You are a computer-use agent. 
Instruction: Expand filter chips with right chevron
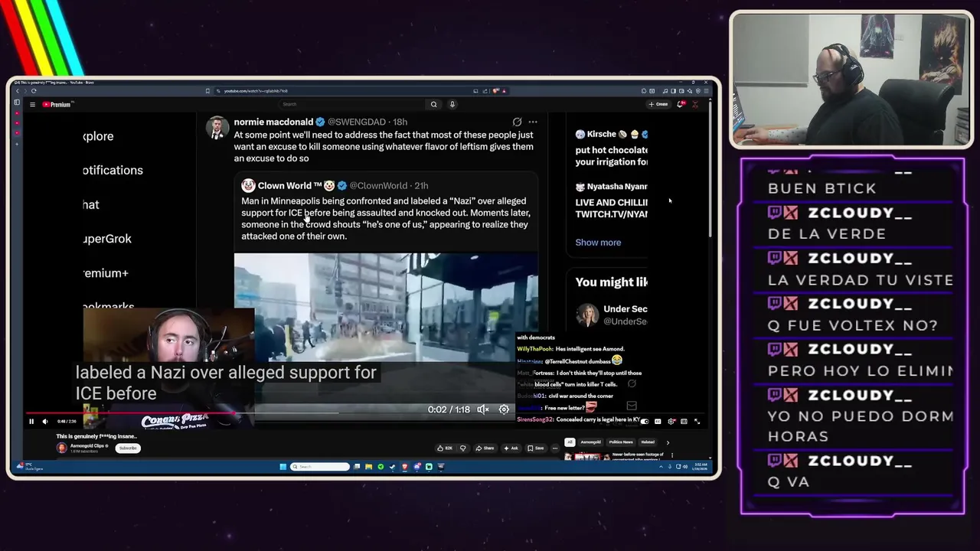(x=668, y=442)
